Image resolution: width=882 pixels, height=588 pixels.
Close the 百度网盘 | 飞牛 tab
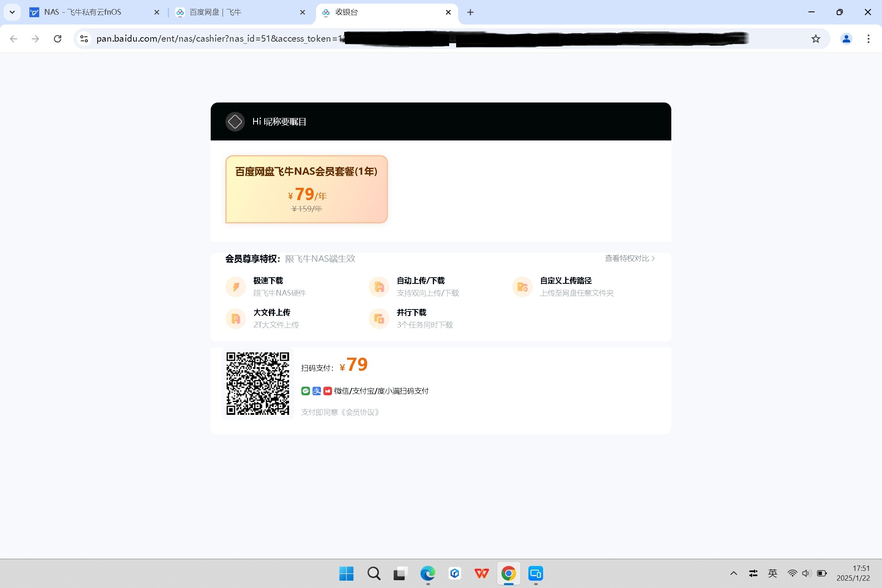[x=302, y=12]
